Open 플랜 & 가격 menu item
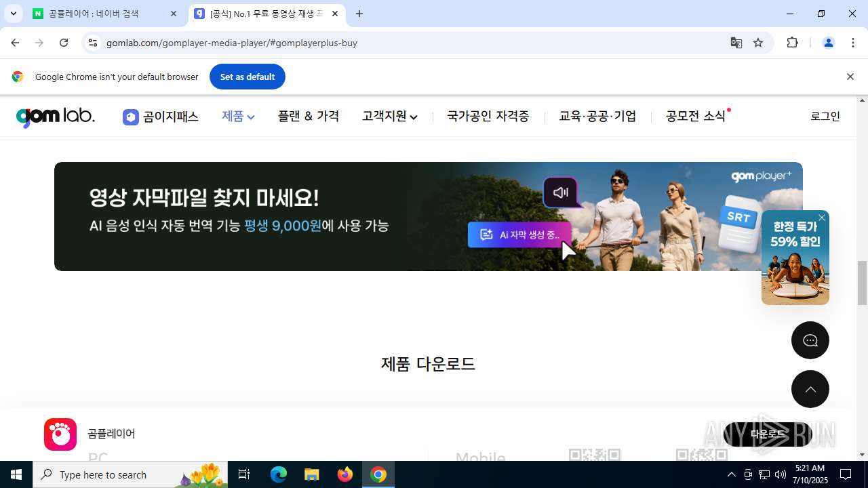 pyautogui.click(x=309, y=117)
